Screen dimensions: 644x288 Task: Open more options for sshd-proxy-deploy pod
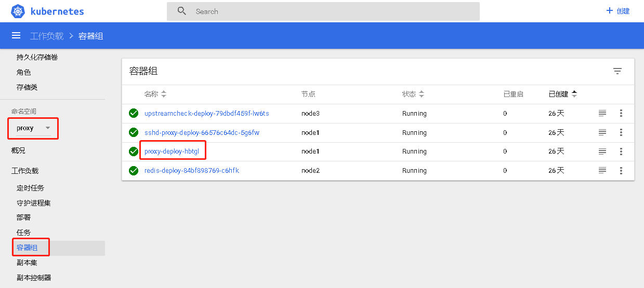(x=621, y=132)
